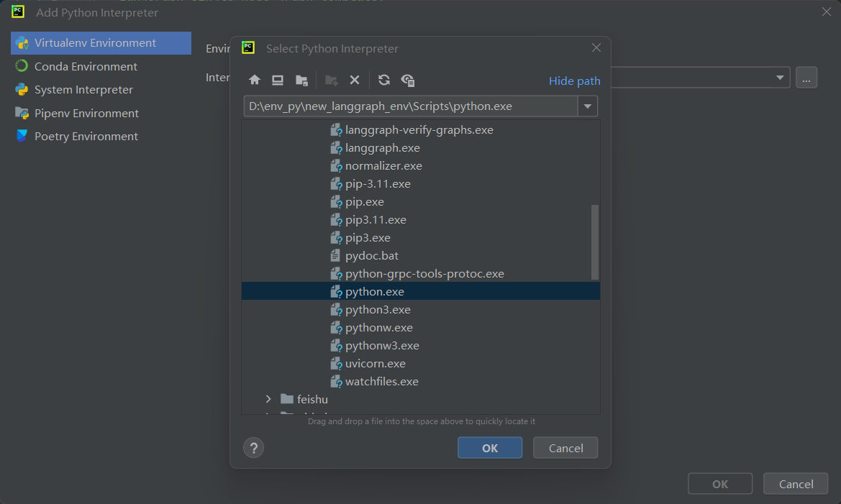Click the file tree vertical scrollbar
The height and width of the screenshot is (504, 841).
595,242
